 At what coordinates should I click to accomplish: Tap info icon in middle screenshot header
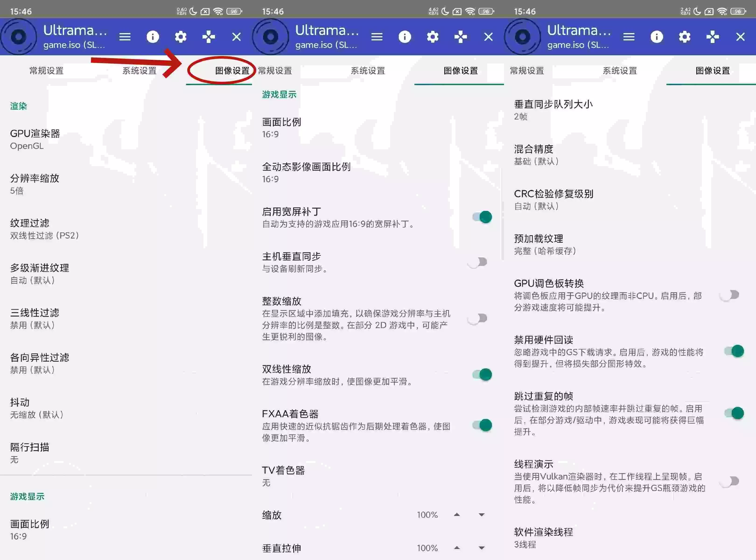tap(404, 37)
